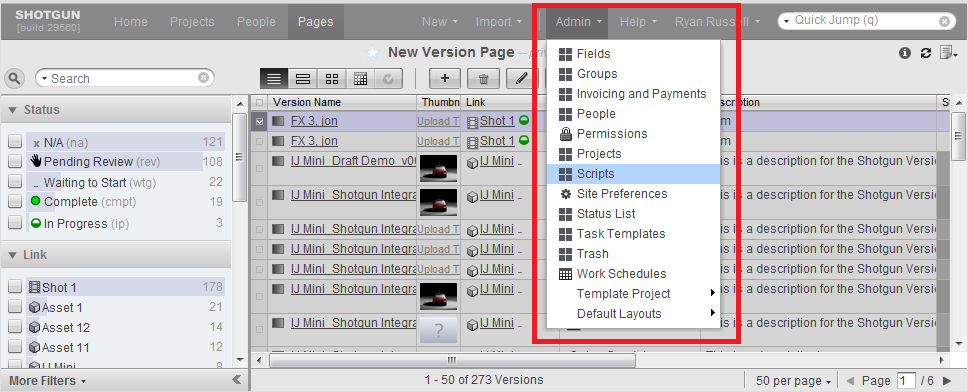968x392 pixels.
Task: Check the Asset 1 link filter checkbox
Action: pos(15,307)
